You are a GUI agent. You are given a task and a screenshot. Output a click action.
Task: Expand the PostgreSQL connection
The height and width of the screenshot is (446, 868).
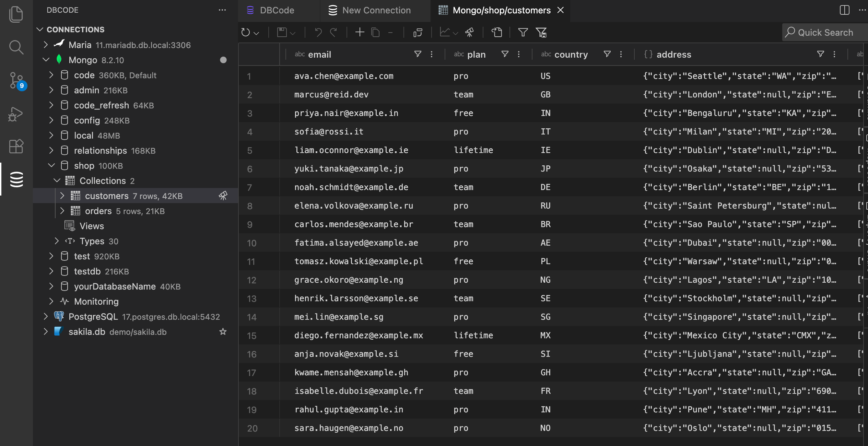point(45,316)
